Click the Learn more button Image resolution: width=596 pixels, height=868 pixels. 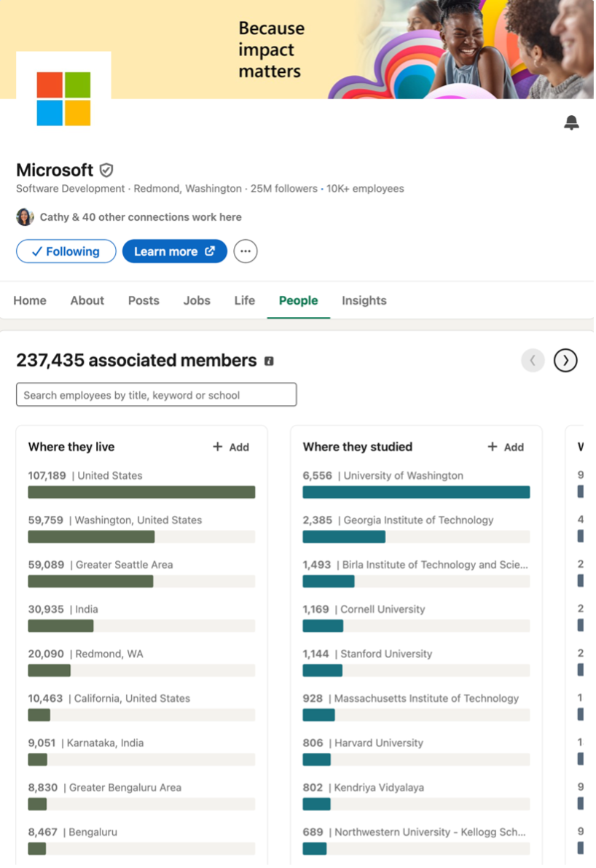pyautogui.click(x=174, y=251)
